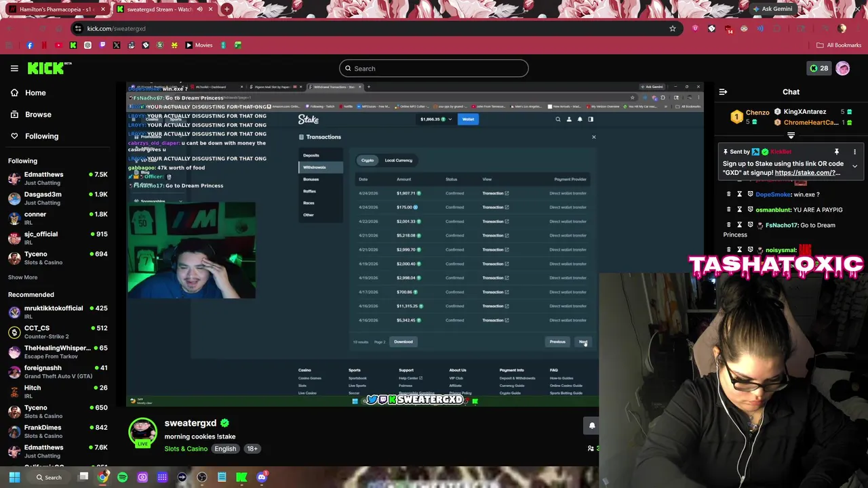
Task: Open Chrome profile avatar
Action: 842,28
